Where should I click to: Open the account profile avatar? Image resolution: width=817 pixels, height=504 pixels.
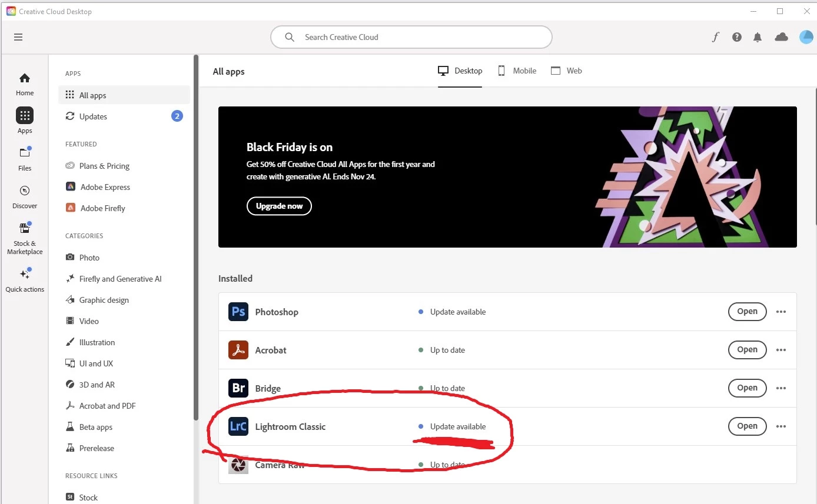806,37
